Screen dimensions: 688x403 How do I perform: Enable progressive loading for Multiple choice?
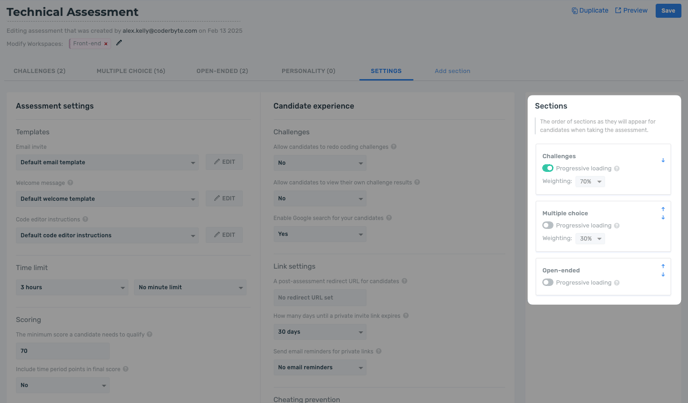point(548,225)
